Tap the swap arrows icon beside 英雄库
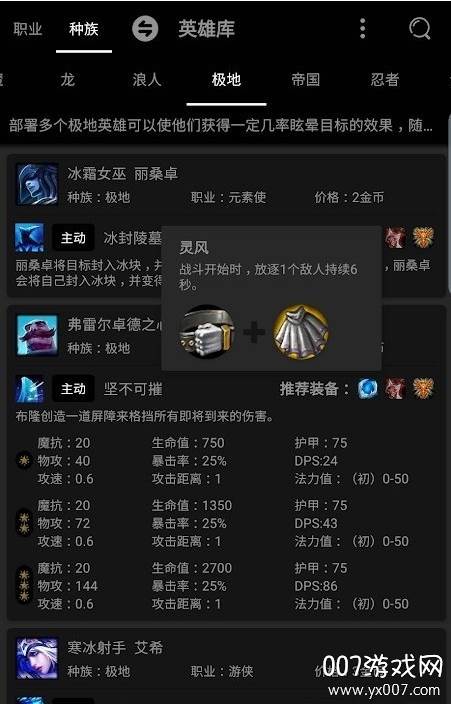451x704 pixels. 145,29
